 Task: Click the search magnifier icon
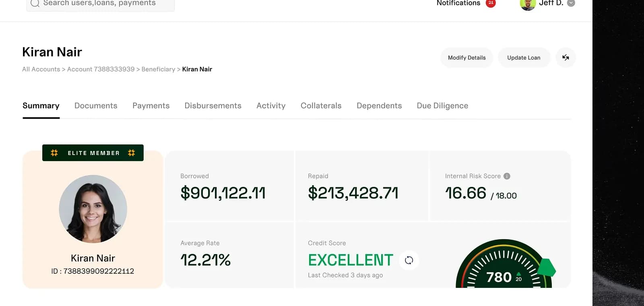pyautogui.click(x=35, y=3)
